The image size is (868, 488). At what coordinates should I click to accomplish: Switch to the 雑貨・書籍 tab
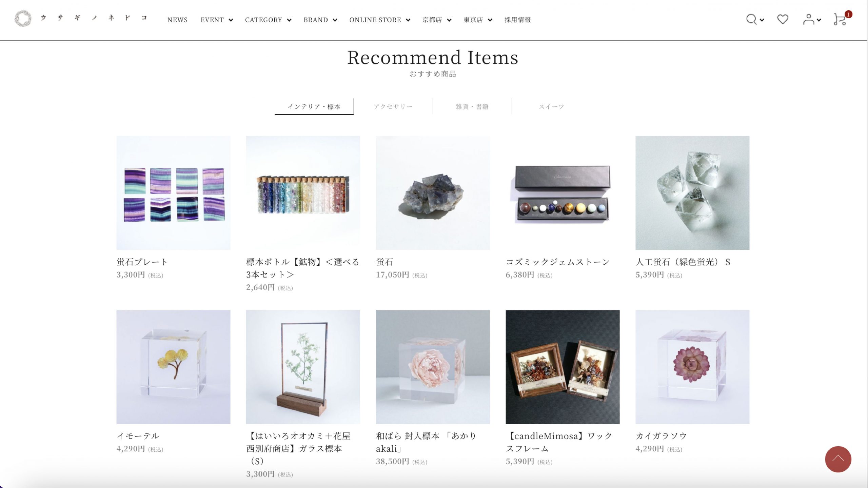pos(472,106)
